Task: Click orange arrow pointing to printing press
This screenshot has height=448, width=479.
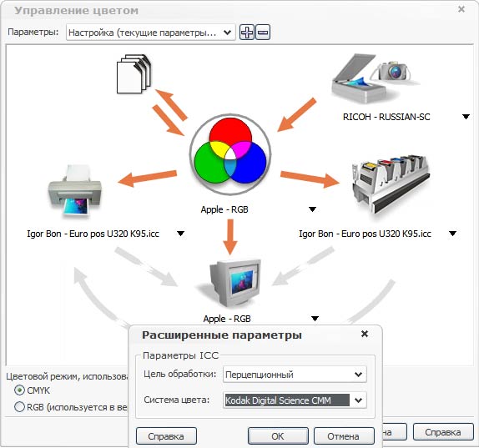Action: [x=310, y=179]
